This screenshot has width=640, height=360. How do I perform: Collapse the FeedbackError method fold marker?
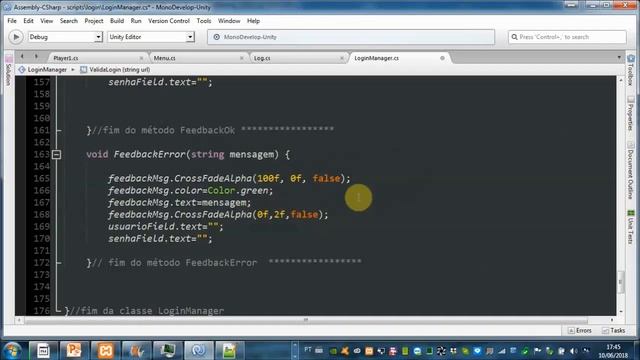coord(57,155)
